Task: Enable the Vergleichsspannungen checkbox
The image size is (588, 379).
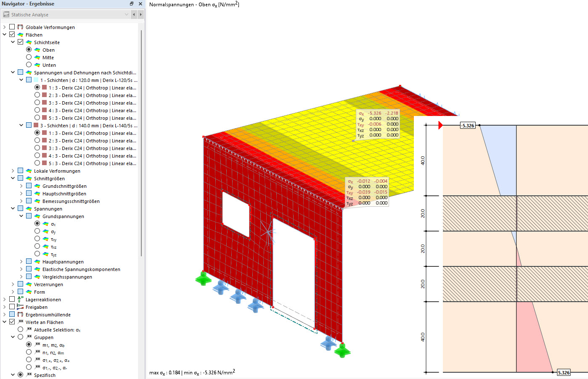Action: [29, 276]
